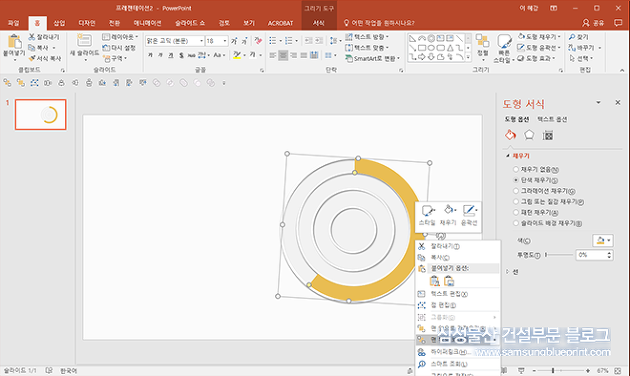The height and width of the screenshot is (376, 630).
Task: Select Gradient fill (그라데이션 채우기) radio
Action: 516,191
